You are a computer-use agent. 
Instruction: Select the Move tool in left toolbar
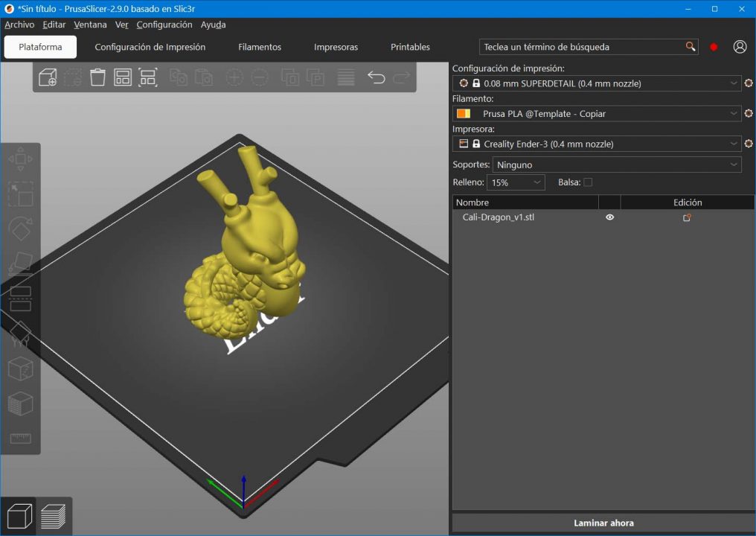tap(20, 159)
